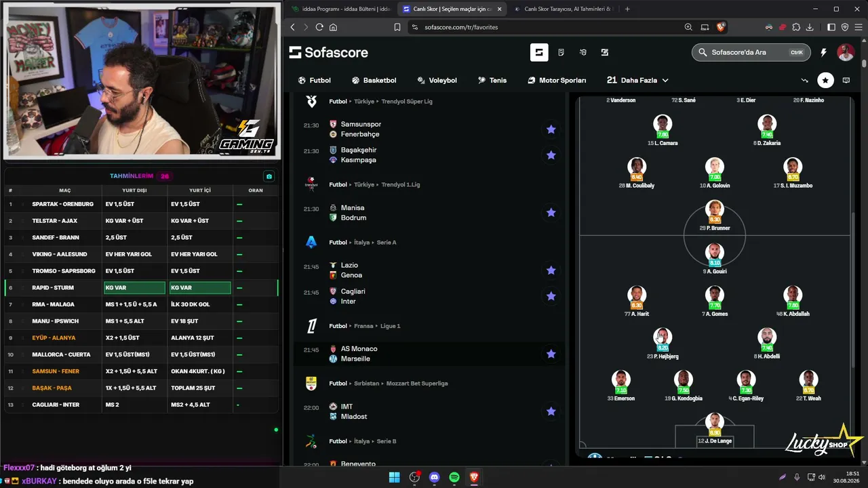Open a new browser tab
Viewport: 868px width, 488px height.
[627, 9]
